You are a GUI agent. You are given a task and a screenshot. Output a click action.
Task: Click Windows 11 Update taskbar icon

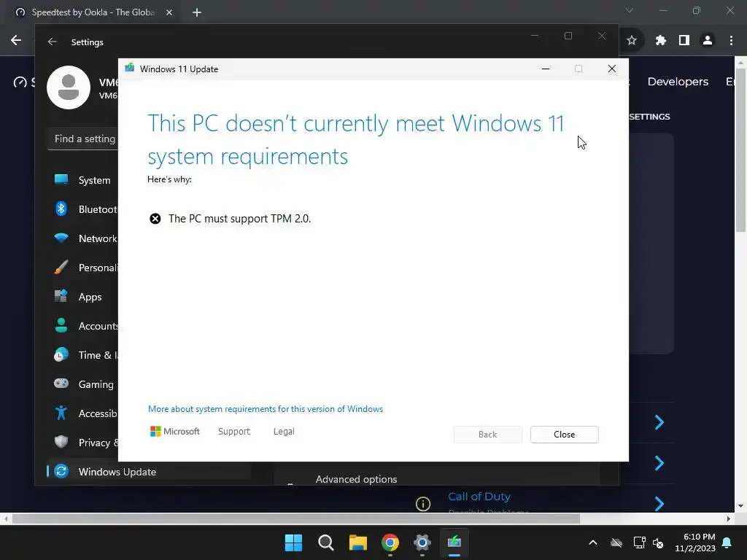pyautogui.click(x=454, y=542)
